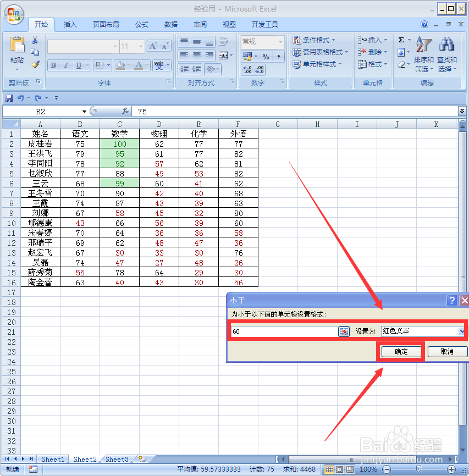Click the Font Color A icon
Viewport: 469px width, 476px height.
point(139,65)
